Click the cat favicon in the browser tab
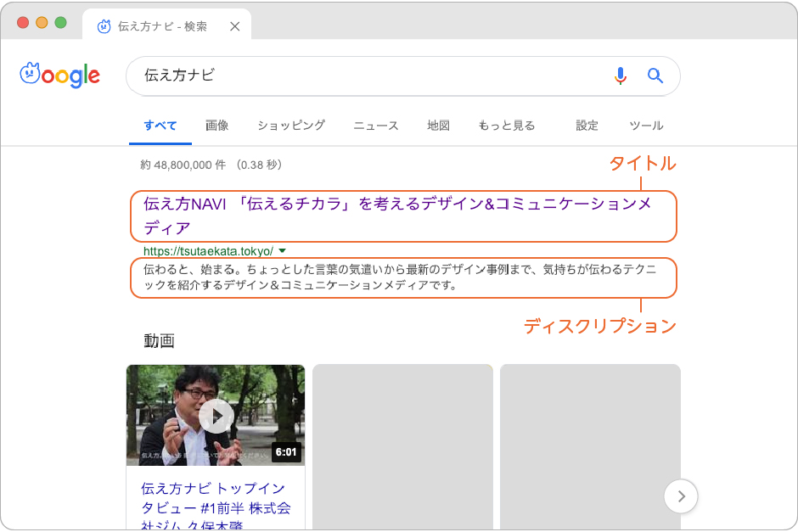 point(104,26)
